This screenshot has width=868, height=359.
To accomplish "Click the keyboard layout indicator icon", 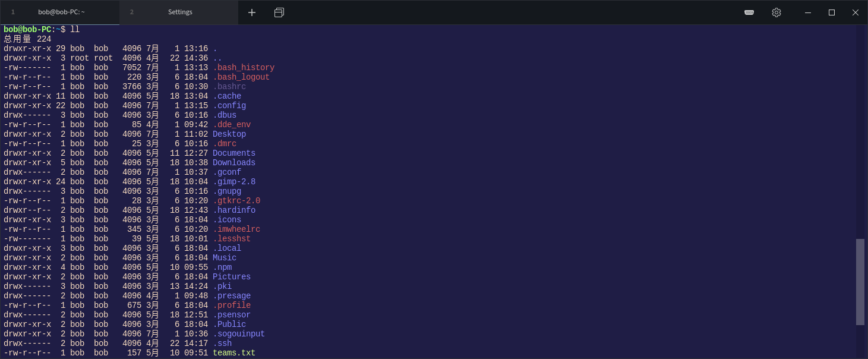I will [749, 12].
